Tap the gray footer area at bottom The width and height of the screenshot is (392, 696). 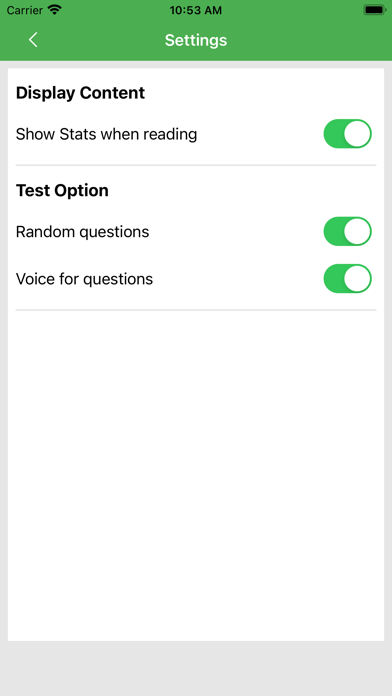point(196,668)
